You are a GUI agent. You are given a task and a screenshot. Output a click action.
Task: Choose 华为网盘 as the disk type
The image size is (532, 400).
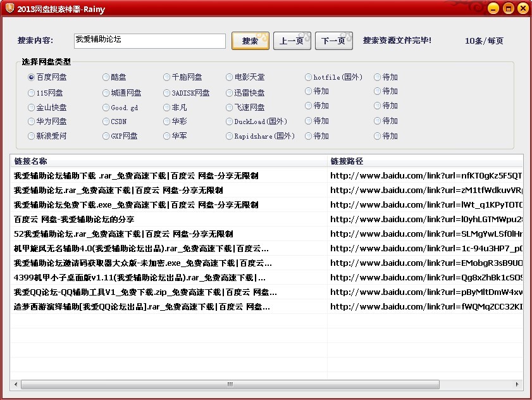pos(32,121)
